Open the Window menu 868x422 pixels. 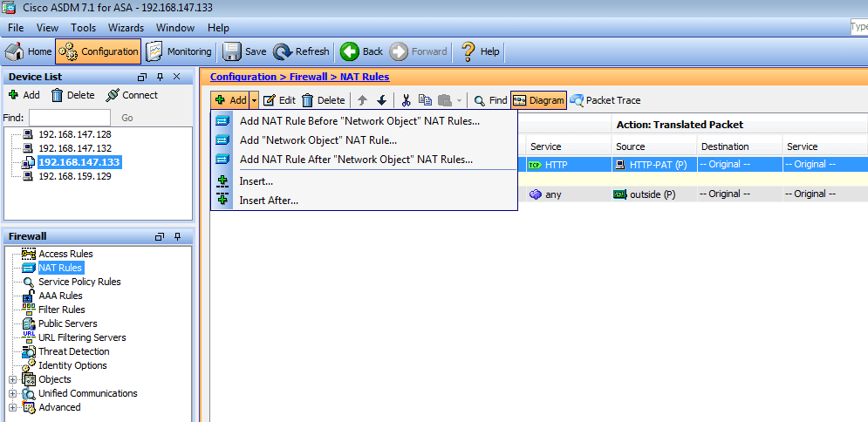click(175, 28)
